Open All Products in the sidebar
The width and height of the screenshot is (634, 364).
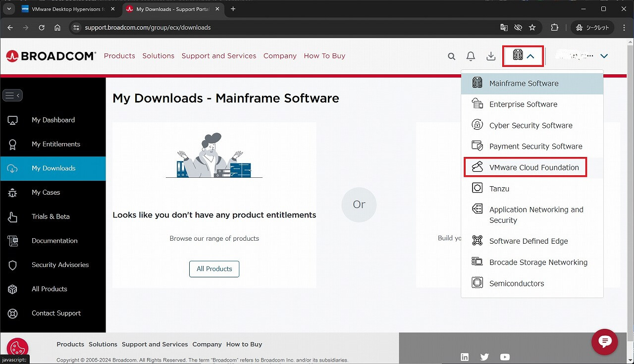pos(53,289)
